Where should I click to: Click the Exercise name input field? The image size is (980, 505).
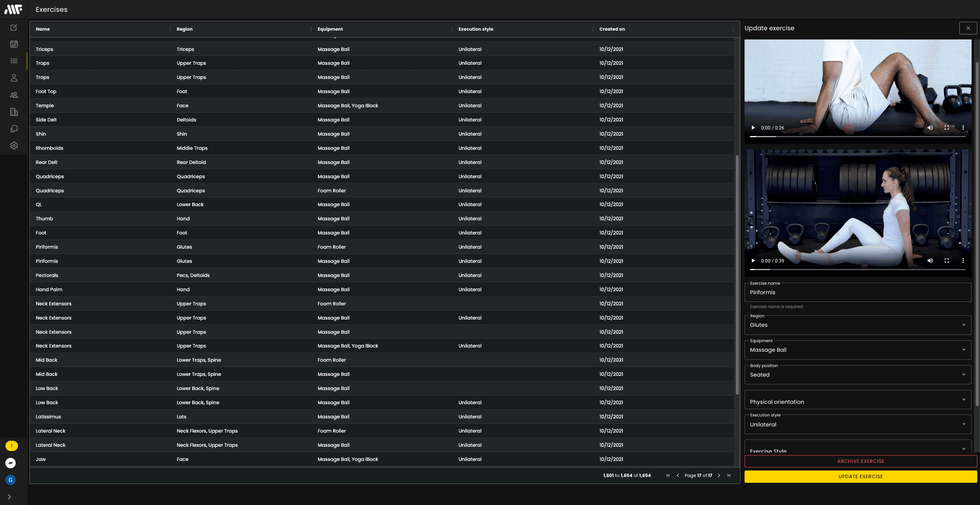[857, 292]
